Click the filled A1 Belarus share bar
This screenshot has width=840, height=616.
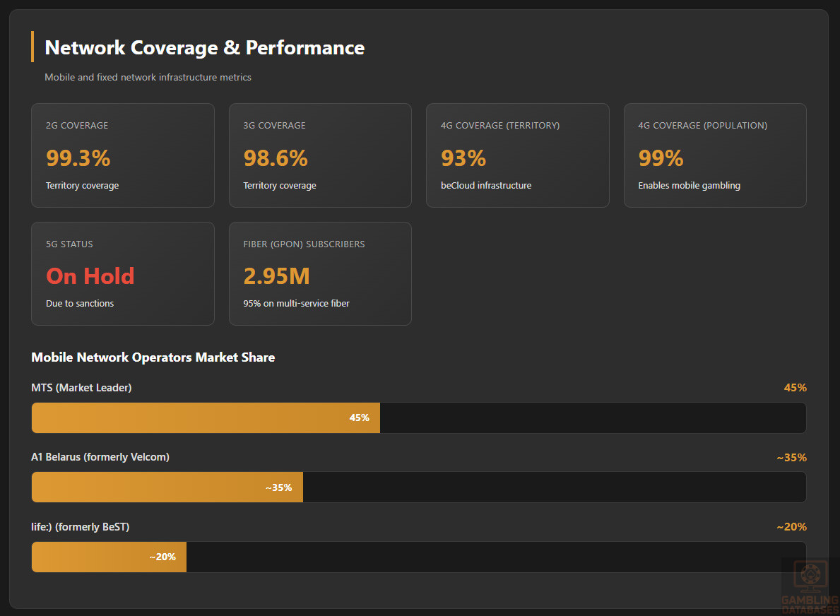click(167, 487)
